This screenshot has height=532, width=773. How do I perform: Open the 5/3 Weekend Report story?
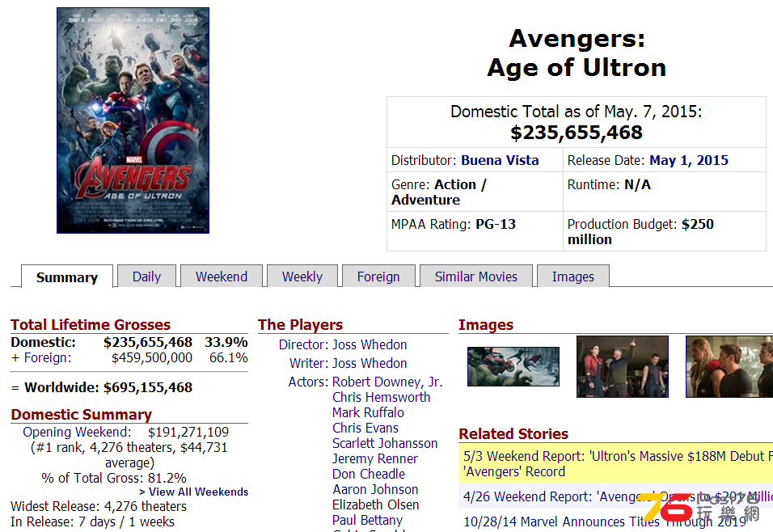(x=618, y=464)
